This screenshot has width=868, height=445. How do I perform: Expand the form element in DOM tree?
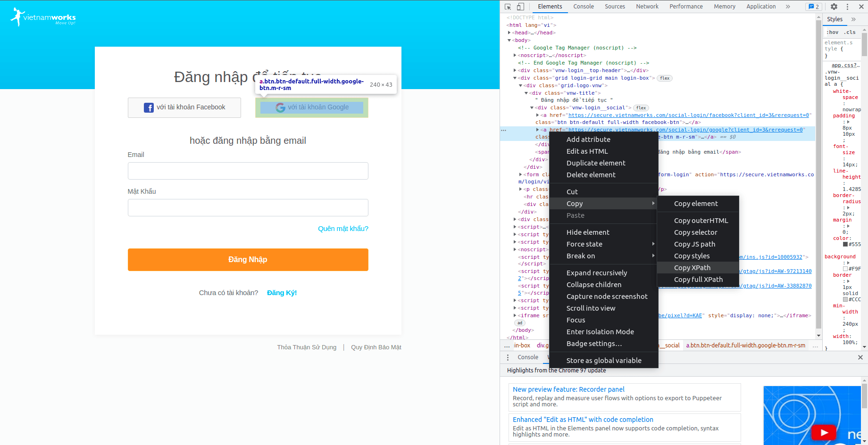[x=520, y=174]
